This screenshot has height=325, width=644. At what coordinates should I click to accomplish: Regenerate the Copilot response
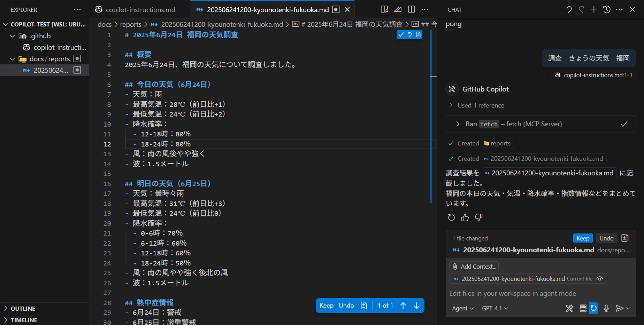click(x=451, y=217)
